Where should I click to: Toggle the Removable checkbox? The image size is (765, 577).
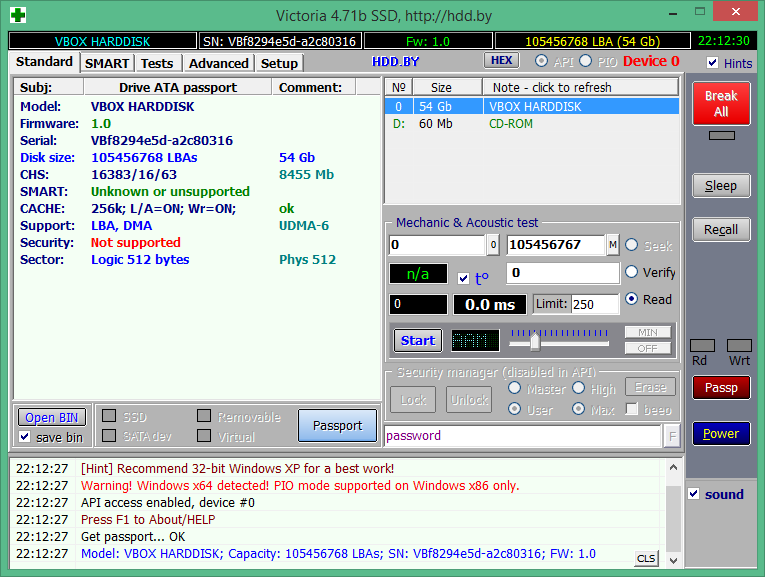[x=204, y=416]
